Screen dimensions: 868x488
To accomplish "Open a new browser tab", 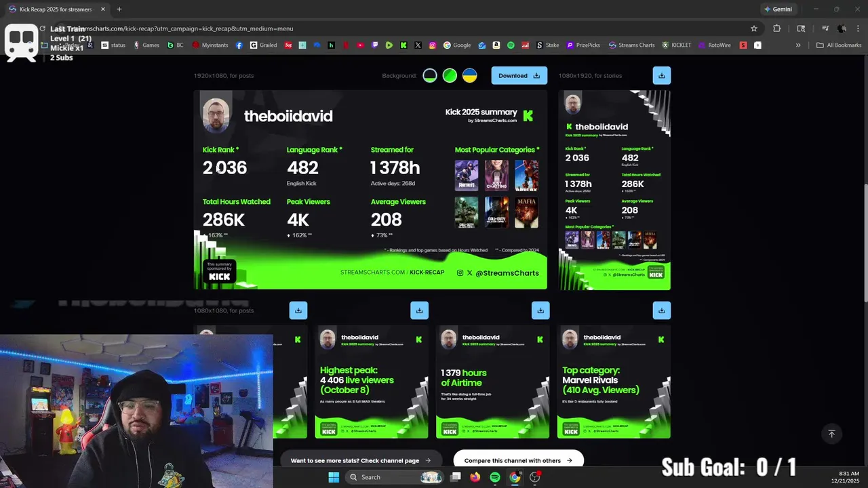I will point(119,9).
